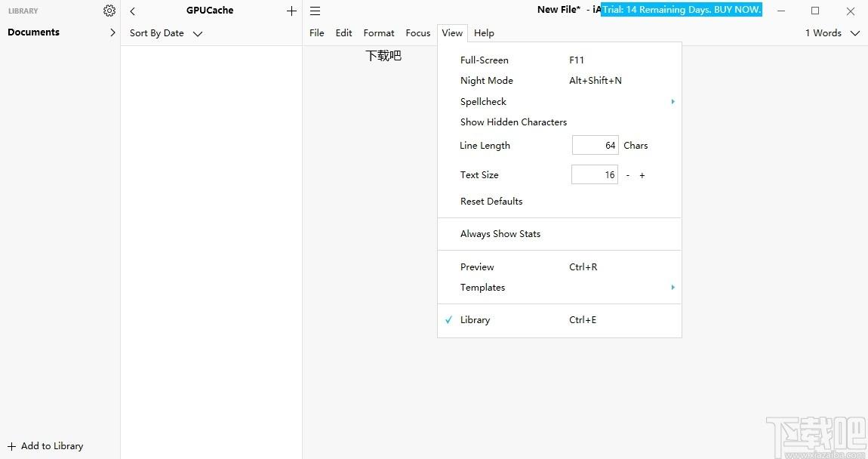
Task: Open the Focus menu
Action: pyautogui.click(x=418, y=33)
